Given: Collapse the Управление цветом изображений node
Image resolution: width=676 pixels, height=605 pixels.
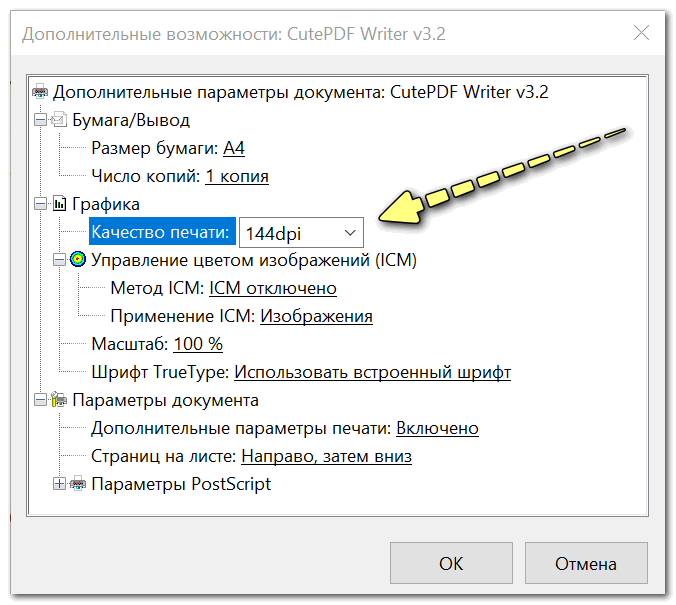Looking at the screenshot, I should (x=59, y=260).
